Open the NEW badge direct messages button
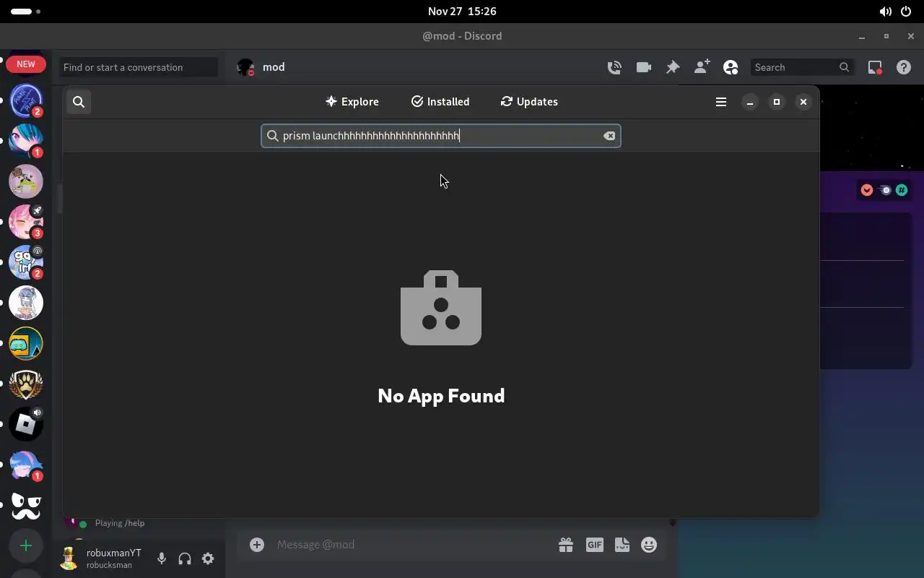Screen dimensions: 924x578 pos(26,64)
